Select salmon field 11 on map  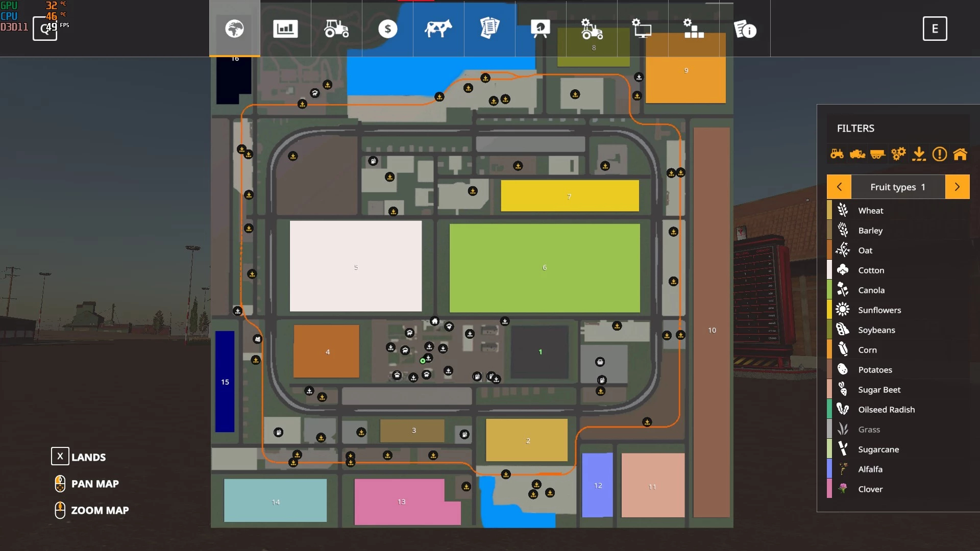(x=653, y=485)
